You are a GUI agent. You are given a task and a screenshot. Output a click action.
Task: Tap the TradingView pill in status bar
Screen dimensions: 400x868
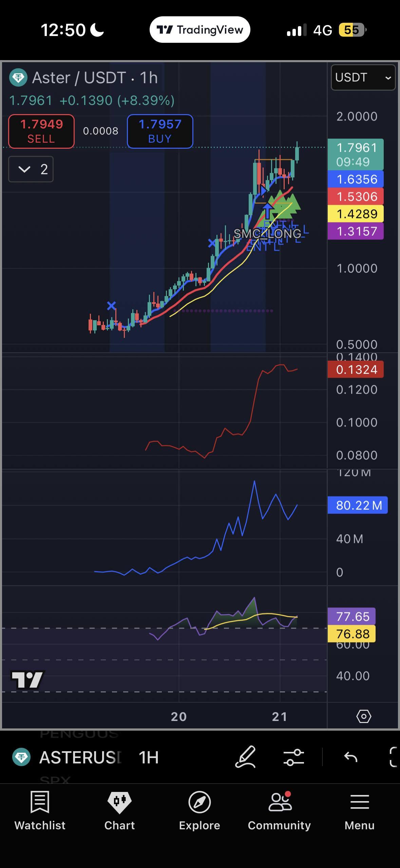pyautogui.click(x=200, y=30)
